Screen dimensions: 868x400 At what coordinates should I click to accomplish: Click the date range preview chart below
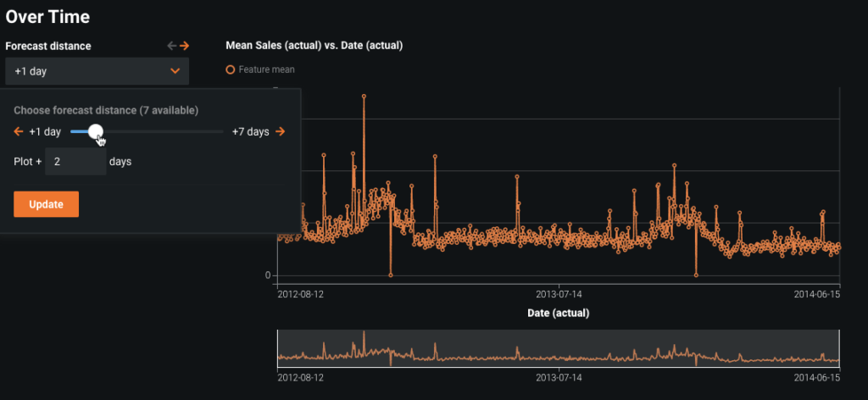559,349
